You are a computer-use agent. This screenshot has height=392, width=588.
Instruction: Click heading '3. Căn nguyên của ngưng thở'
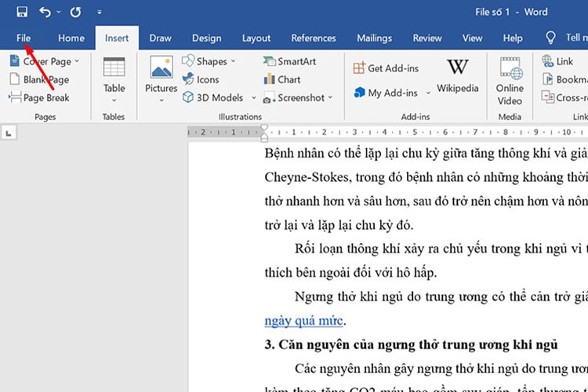click(411, 344)
